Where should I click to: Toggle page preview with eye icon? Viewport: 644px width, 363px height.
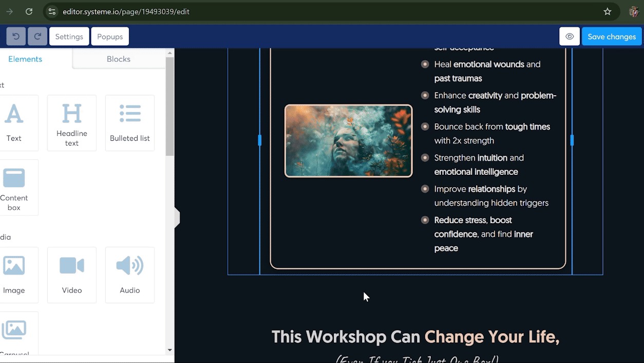570,37
